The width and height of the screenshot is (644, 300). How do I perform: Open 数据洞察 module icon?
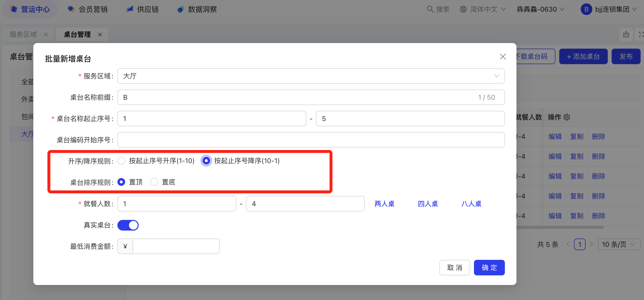(x=180, y=9)
